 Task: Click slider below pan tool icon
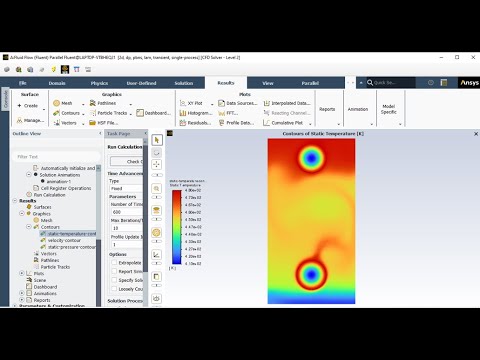click(x=157, y=175)
